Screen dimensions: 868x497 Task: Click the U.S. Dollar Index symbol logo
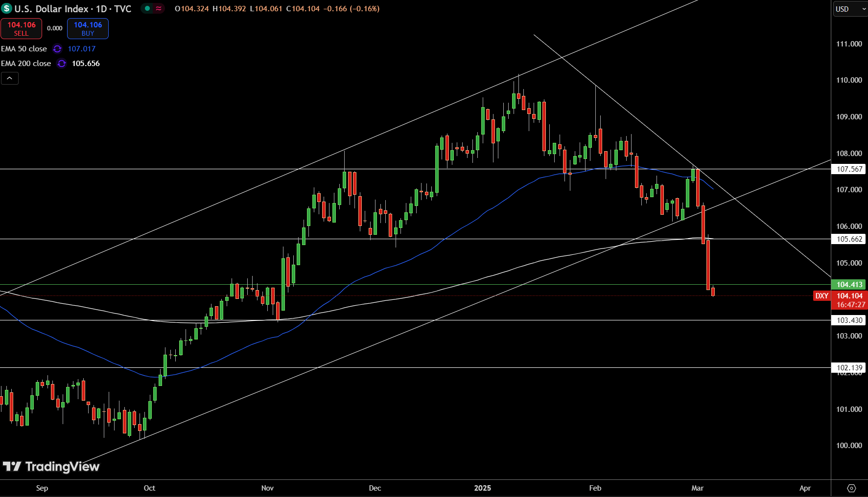point(6,8)
